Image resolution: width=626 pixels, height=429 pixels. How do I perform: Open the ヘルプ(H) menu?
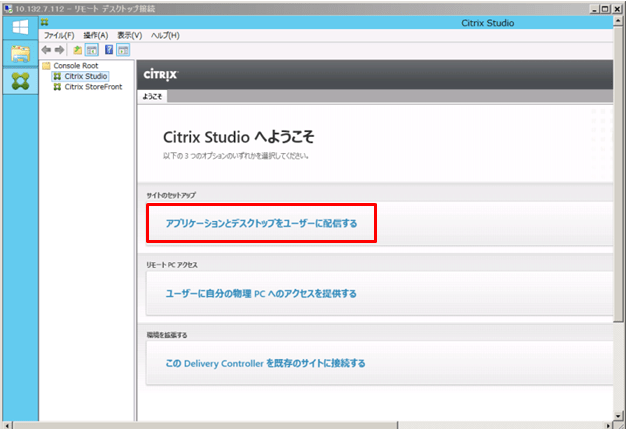click(x=165, y=36)
